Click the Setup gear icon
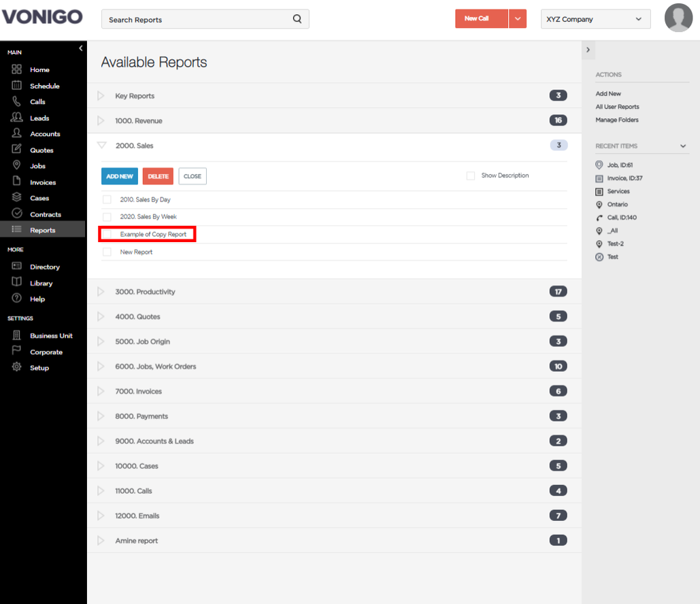The height and width of the screenshot is (604, 700). coord(16,367)
